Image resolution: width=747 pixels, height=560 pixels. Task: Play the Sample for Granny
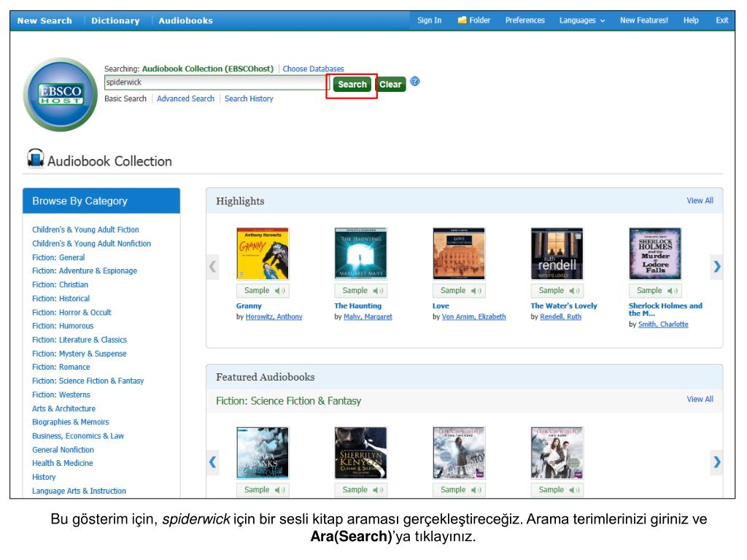point(263,290)
